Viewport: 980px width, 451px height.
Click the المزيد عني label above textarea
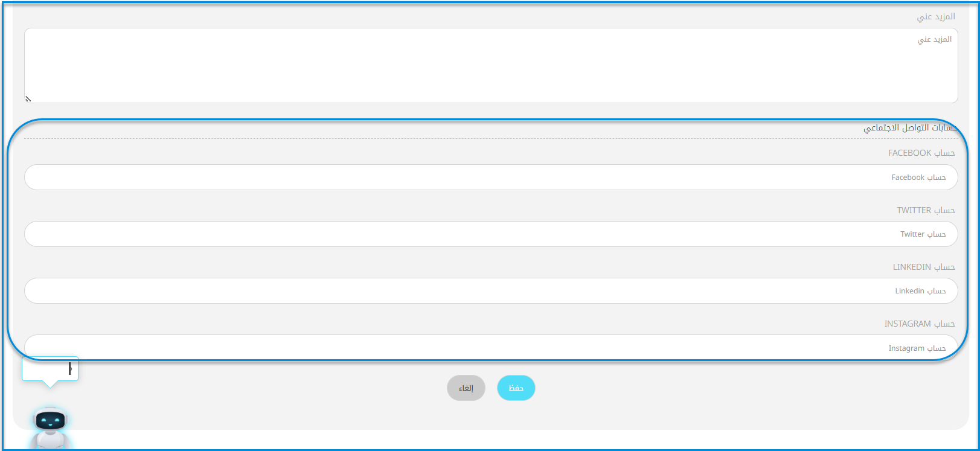coord(936,16)
